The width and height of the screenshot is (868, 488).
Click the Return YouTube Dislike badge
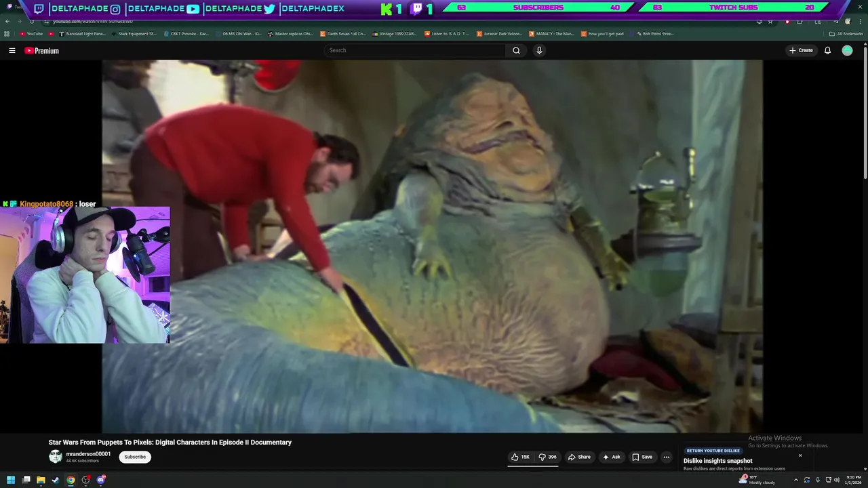tap(713, 451)
